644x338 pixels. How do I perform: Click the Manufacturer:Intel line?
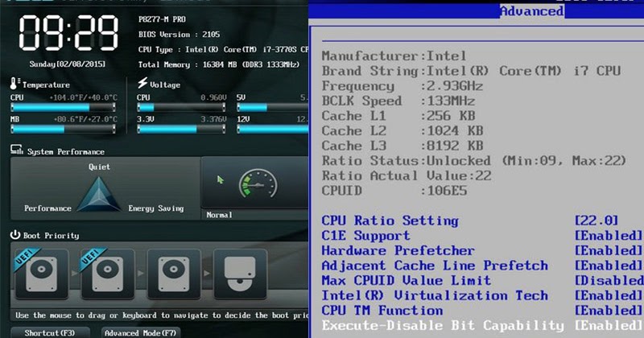point(394,56)
